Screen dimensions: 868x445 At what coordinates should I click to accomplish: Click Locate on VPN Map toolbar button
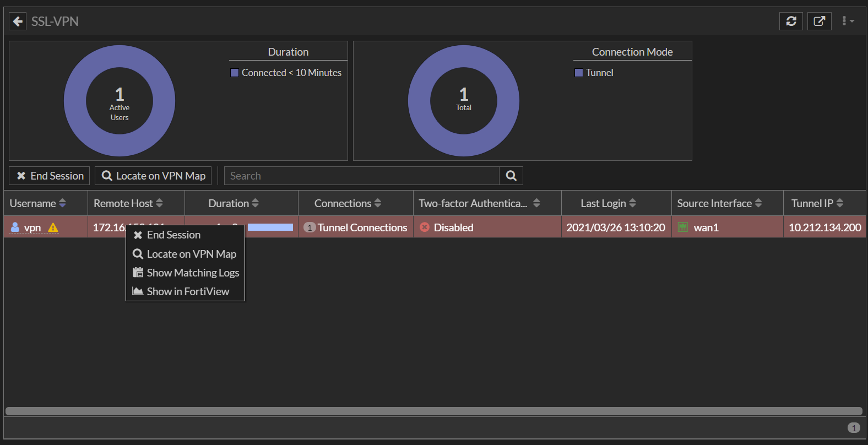(x=153, y=176)
